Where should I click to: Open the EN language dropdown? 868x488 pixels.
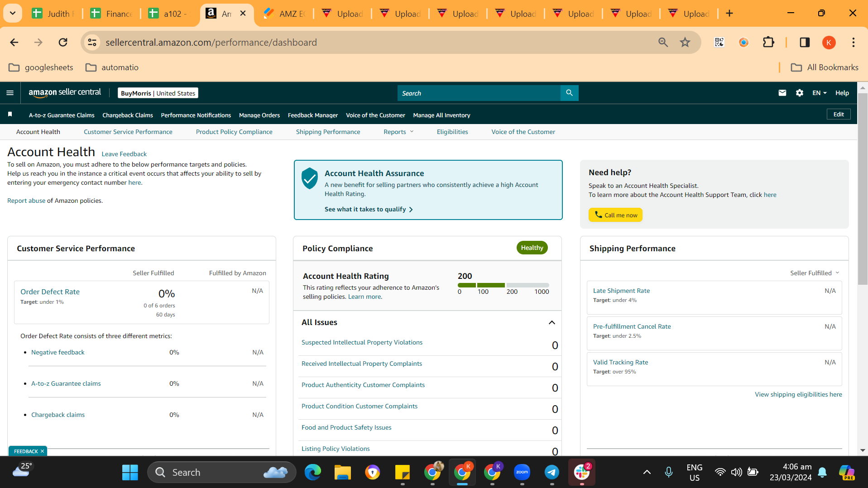(819, 93)
